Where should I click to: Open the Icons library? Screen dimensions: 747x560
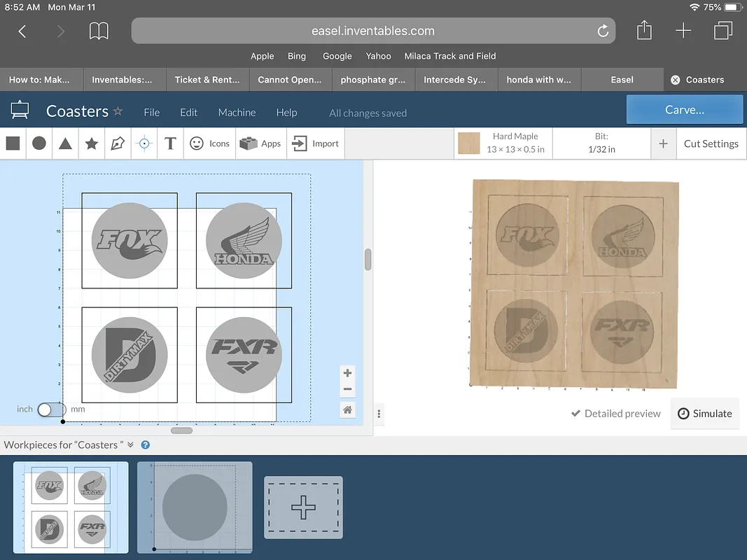pos(209,143)
